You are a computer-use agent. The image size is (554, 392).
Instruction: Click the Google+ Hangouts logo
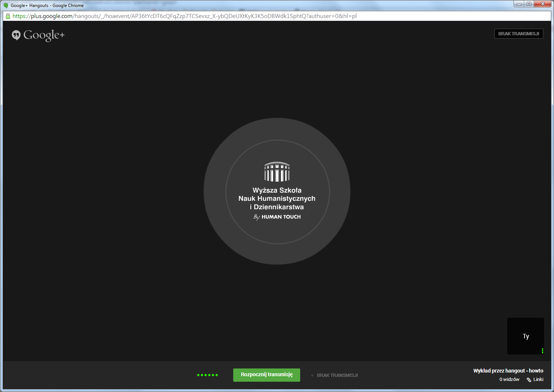(38, 35)
